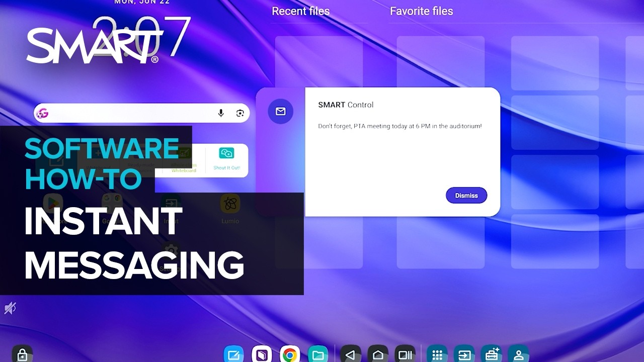This screenshot has width=644, height=362.
Task: Open the Play Store app
Action: tap(53, 209)
